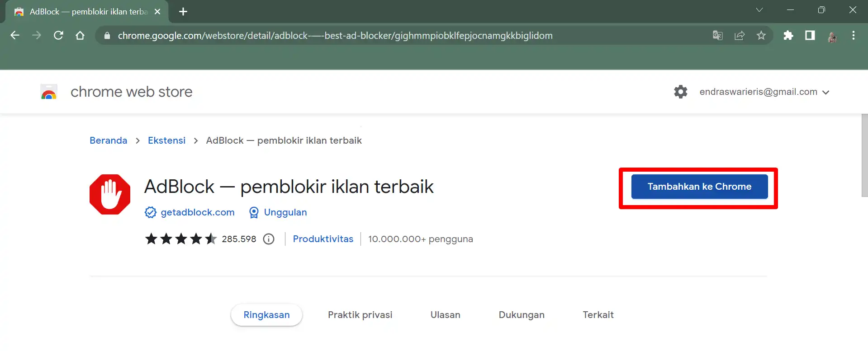Go to Ekstensi breadcrumb
The image size is (868, 351).
[x=166, y=140]
